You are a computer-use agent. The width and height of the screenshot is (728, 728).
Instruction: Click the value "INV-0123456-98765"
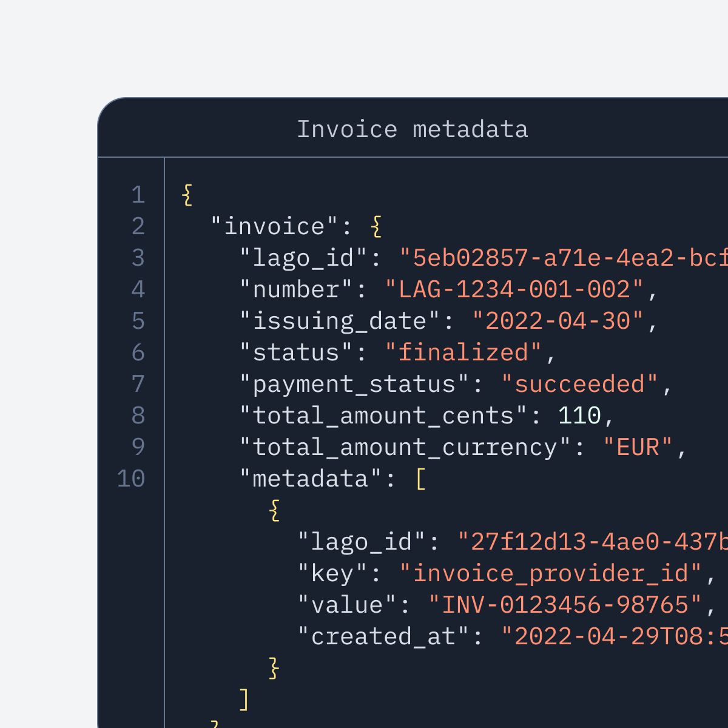point(565,605)
